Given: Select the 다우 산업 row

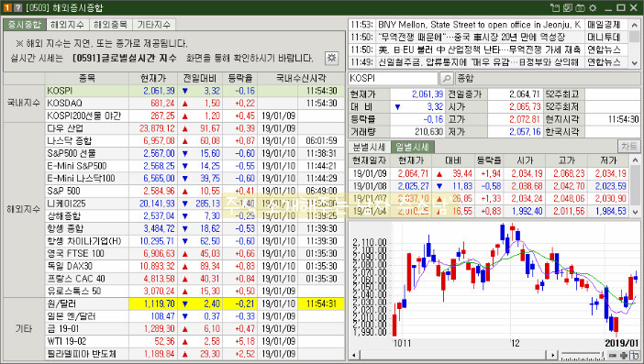Looking at the screenshot, I should click(194, 128).
